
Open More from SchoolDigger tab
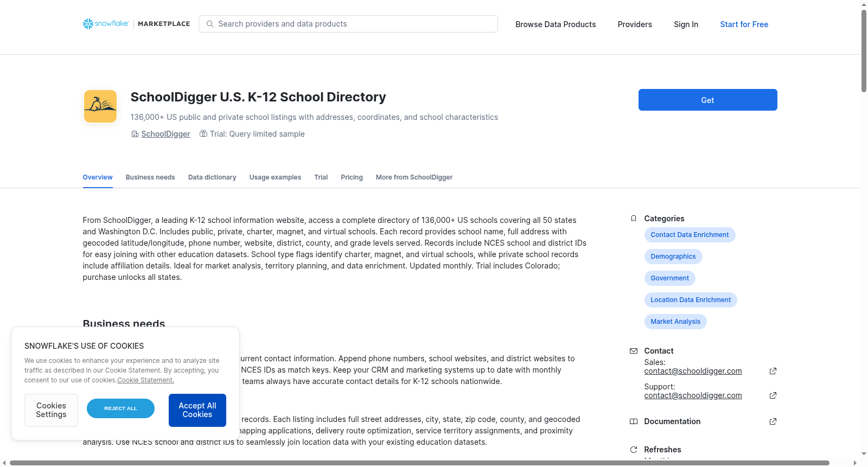(414, 177)
